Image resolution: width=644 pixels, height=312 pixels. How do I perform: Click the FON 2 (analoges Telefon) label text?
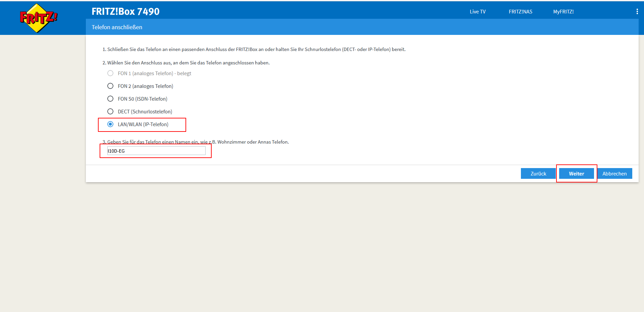pos(146,86)
